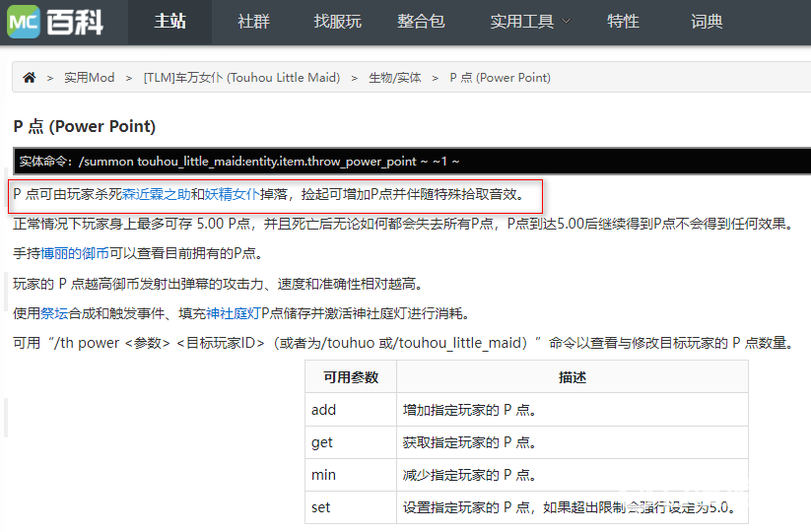Click the add parameter cell

[x=351, y=410]
